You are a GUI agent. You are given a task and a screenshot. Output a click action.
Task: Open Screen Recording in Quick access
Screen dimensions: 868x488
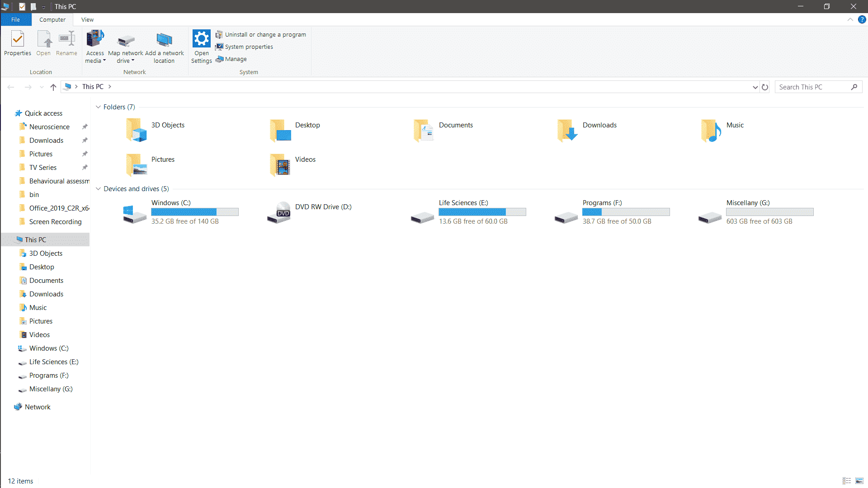click(x=55, y=222)
